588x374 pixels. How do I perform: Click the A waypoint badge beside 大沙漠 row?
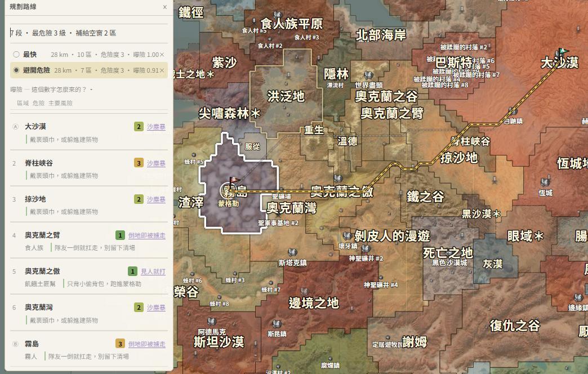point(15,126)
